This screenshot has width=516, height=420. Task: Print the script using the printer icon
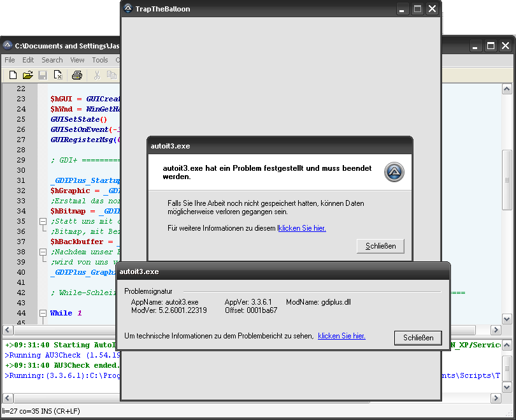tap(77, 75)
